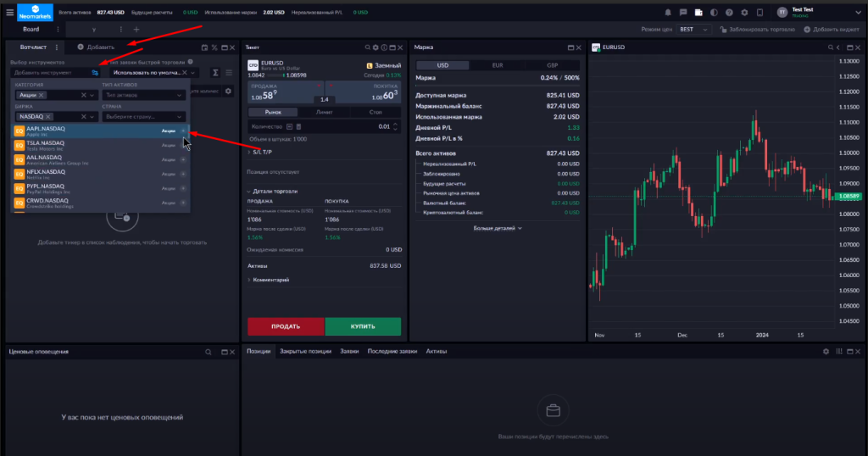
Task: Click the mobile device icon in the top bar
Action: (x=760, y=12)
